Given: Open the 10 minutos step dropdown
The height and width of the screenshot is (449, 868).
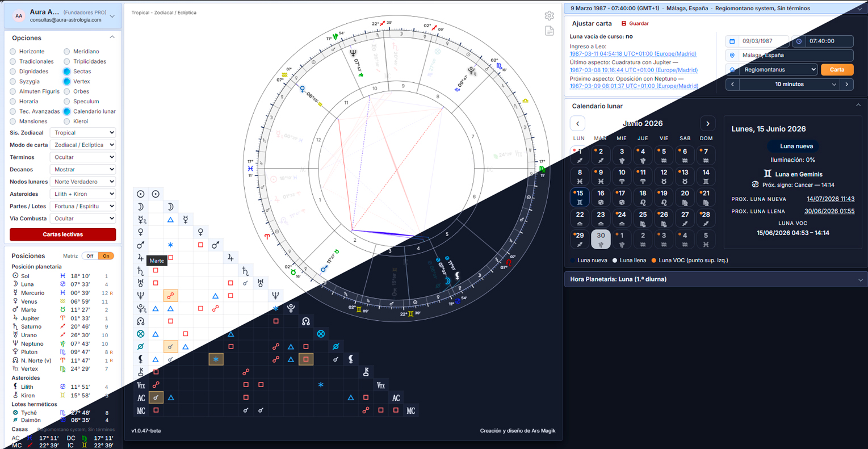Looking at the screenshot, I should pyautogui.click(x=790, y=84).
